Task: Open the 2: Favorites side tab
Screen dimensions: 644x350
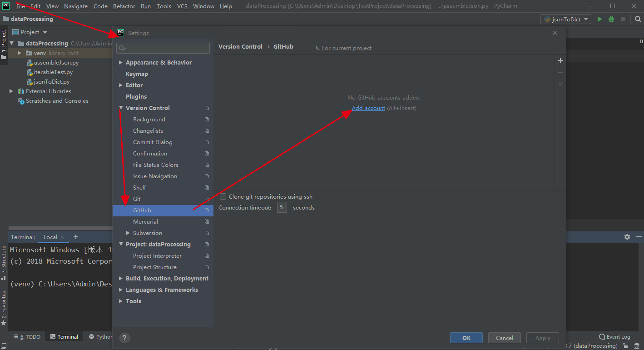Action: (4, 308)
